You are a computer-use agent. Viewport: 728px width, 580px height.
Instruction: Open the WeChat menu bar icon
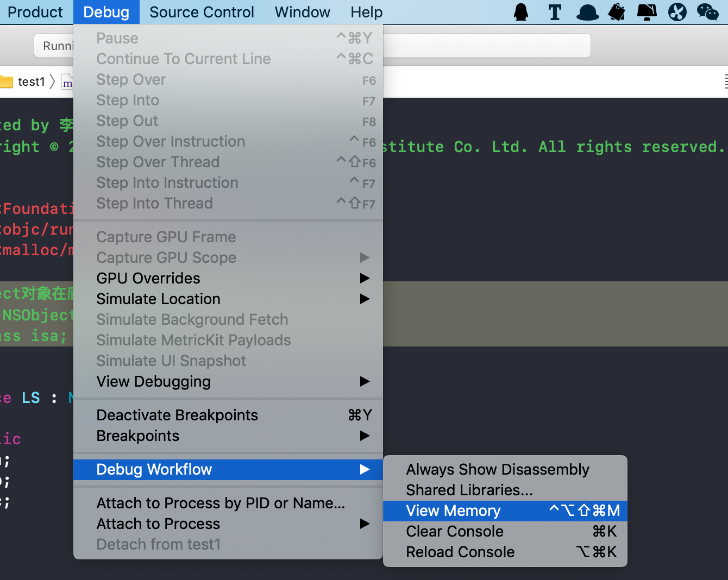(708, 12)
